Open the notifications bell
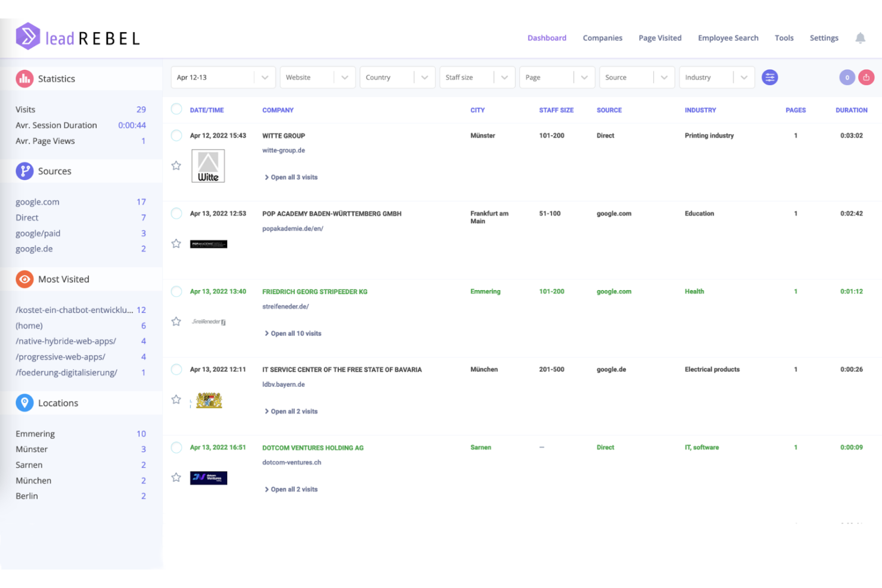 point(860,38)
